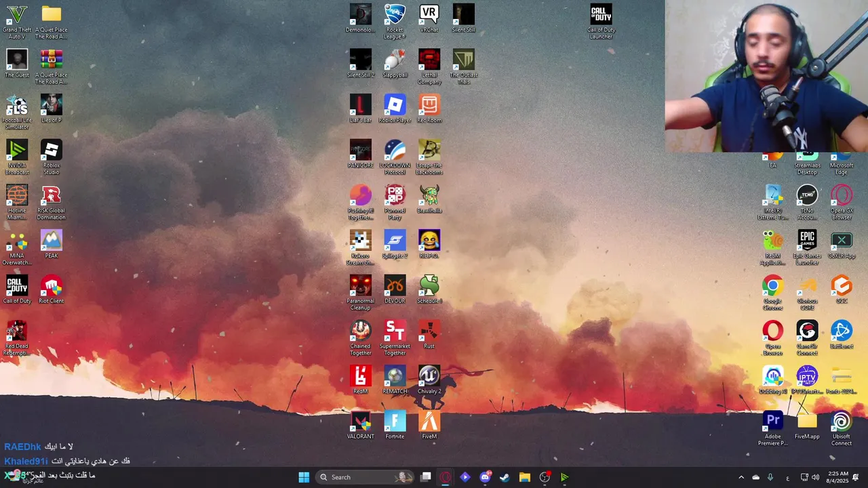Viewport: 868px width, 488px height.
Task: Select the Schedule I shortcut
Action: pos(429,290)
